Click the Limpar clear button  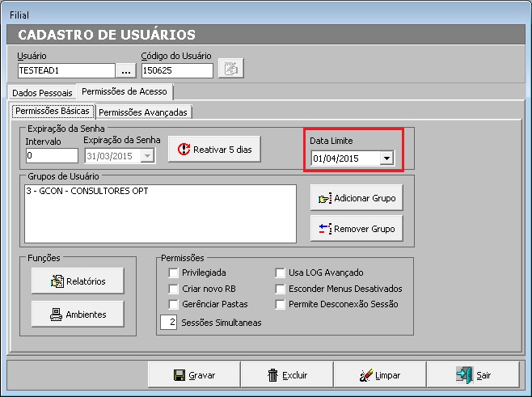point(379,375)
